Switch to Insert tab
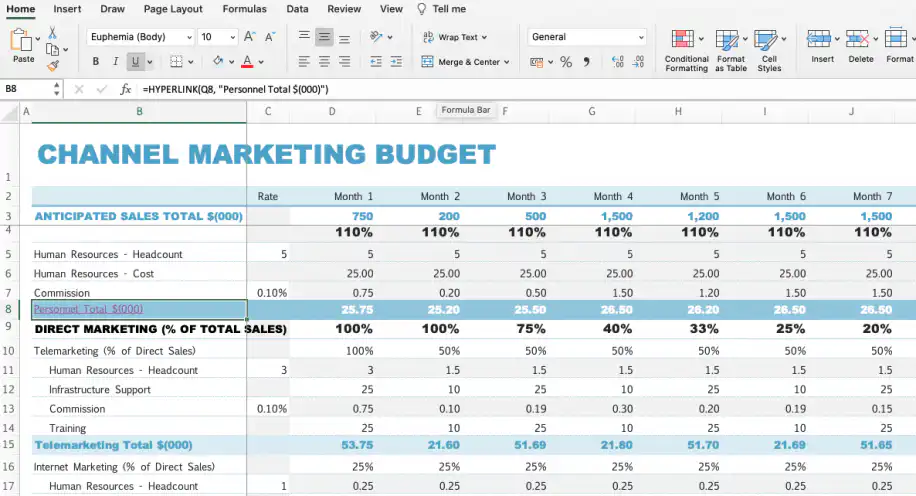916x496 pixels. [67, 9]
